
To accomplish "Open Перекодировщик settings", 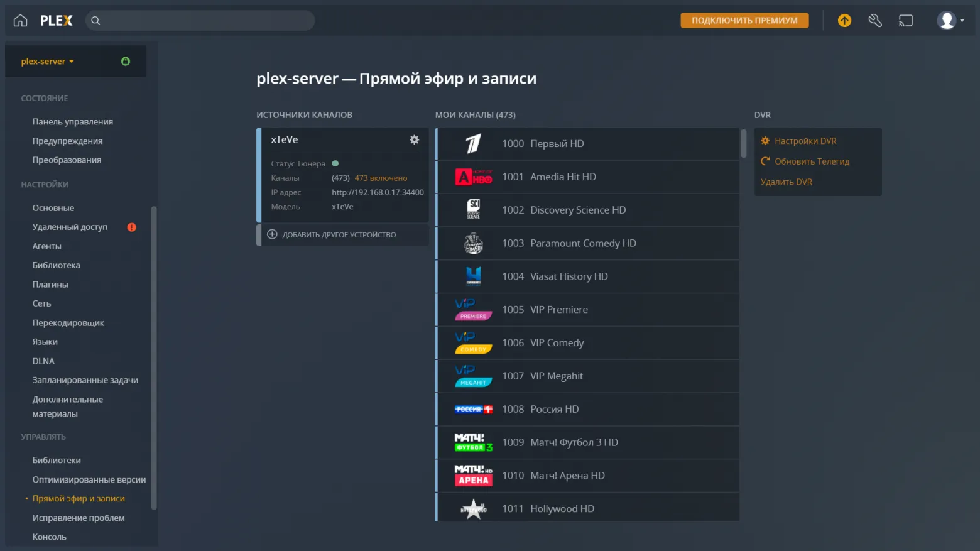I will click(x=68, y=323).
